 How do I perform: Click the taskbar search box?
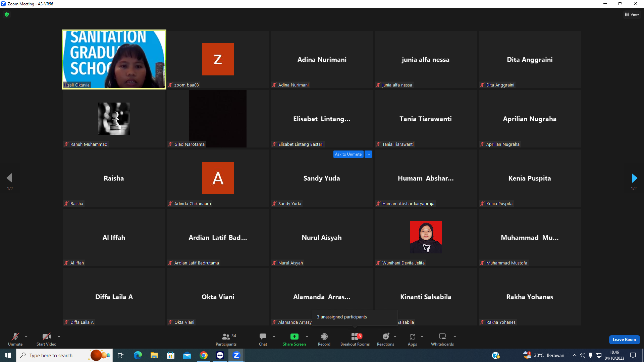(64, 355)
